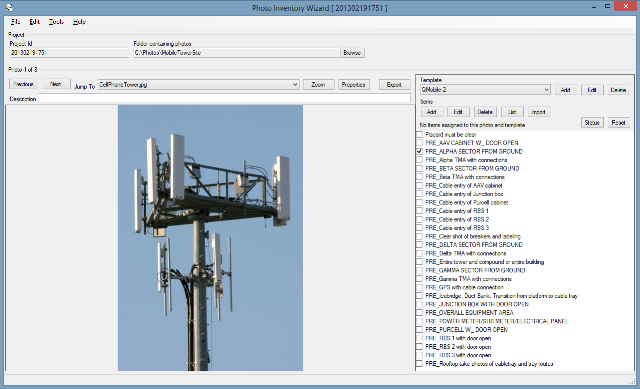Check PRE_Cable entry of Junction box

pyautogui.click(x=420, y=194)
